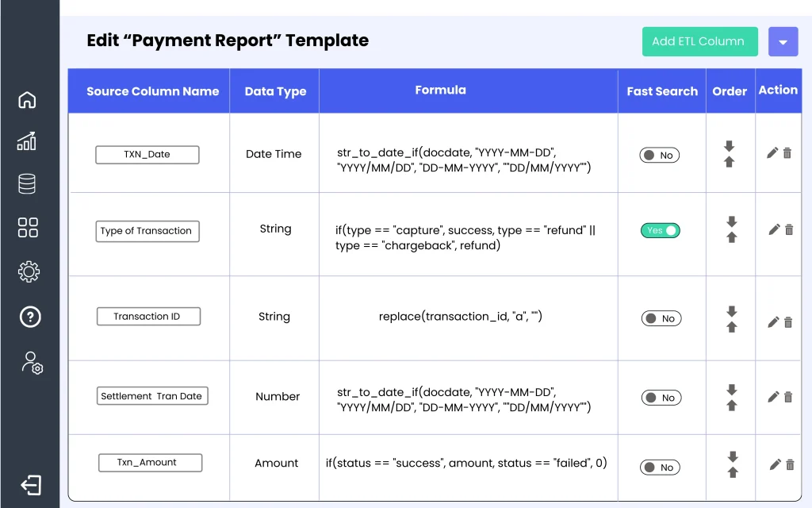Delete the TXN_Date row

pos(787,153)
